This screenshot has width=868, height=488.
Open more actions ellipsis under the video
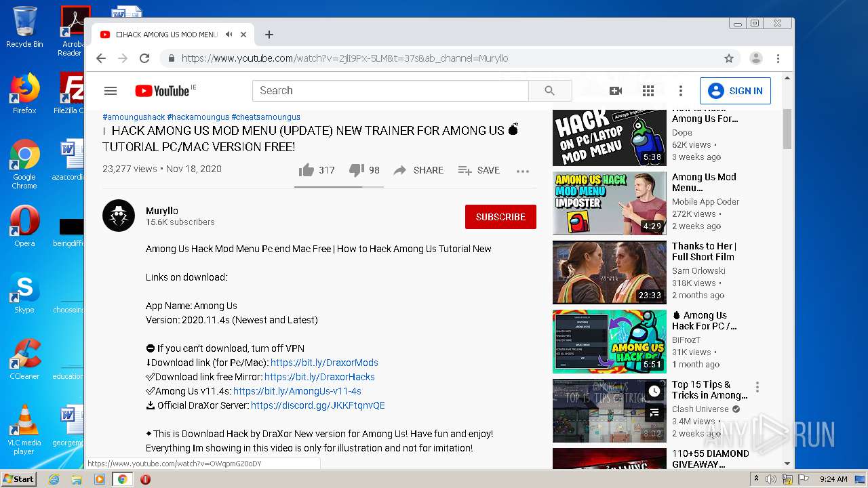coord(522,171)
